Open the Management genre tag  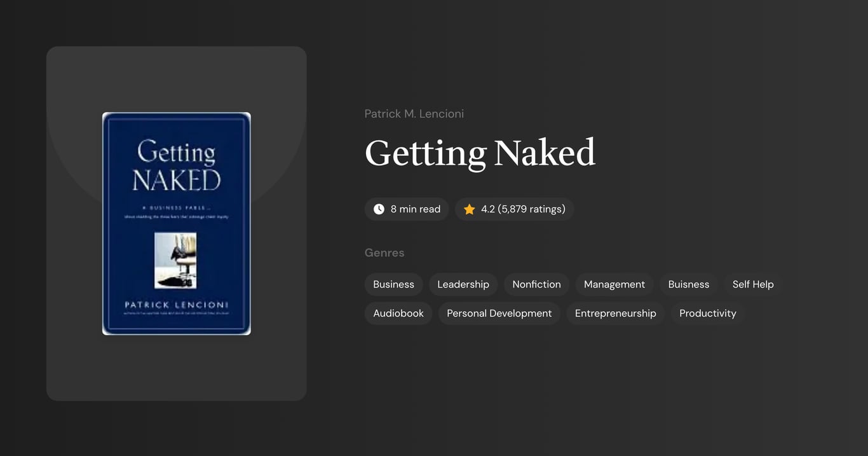click(614, 284)
